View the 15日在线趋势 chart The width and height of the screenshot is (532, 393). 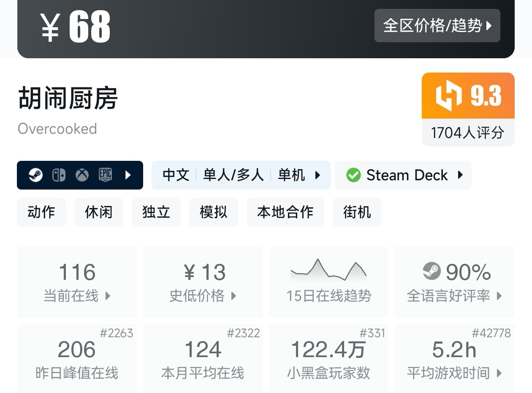[x=328, y=282]
